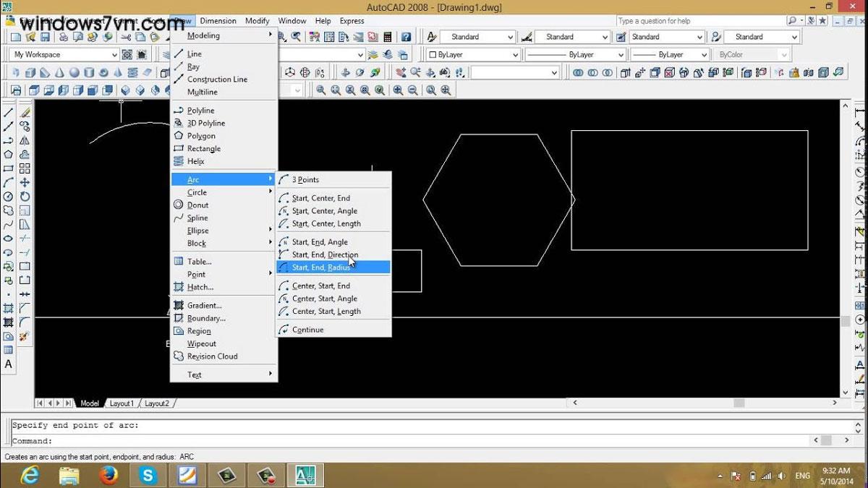Select the Explode tool in Modify toolbar

coord(25,336)
